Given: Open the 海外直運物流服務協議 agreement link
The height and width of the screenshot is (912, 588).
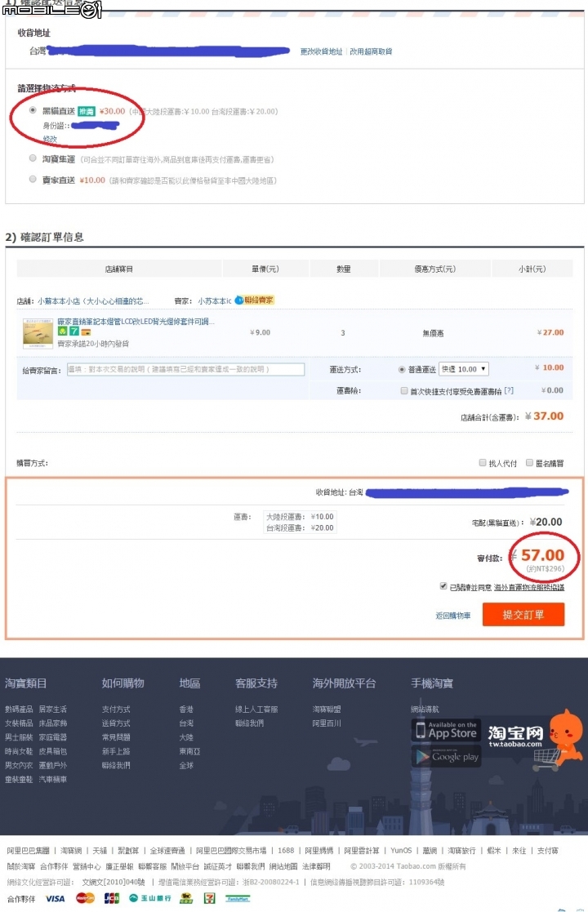Looking at the screenshot, I should (x=529, y=587).
